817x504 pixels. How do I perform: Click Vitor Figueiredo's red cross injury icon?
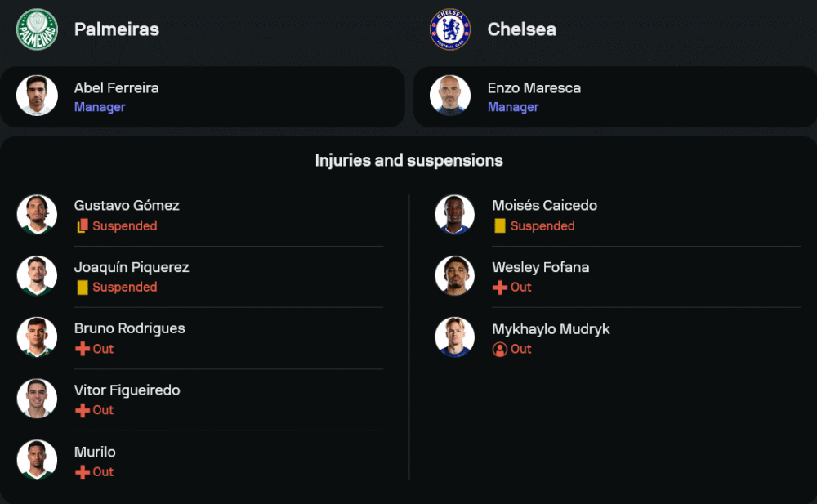click(83, 410)
